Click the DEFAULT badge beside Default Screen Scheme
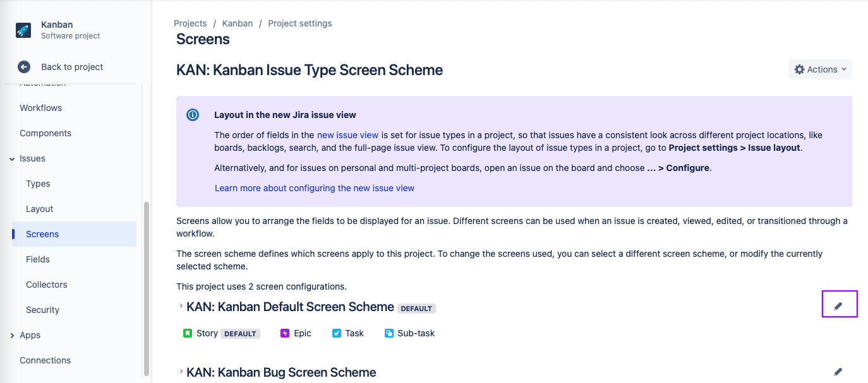Viewport: 868px width, 383px height. point(416,309)
